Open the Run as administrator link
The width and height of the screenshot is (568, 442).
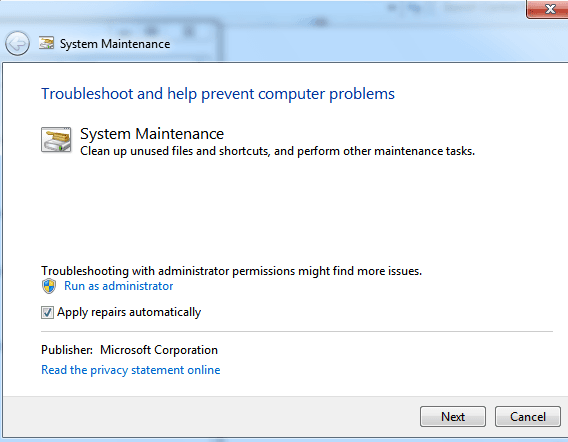(118, 286)
